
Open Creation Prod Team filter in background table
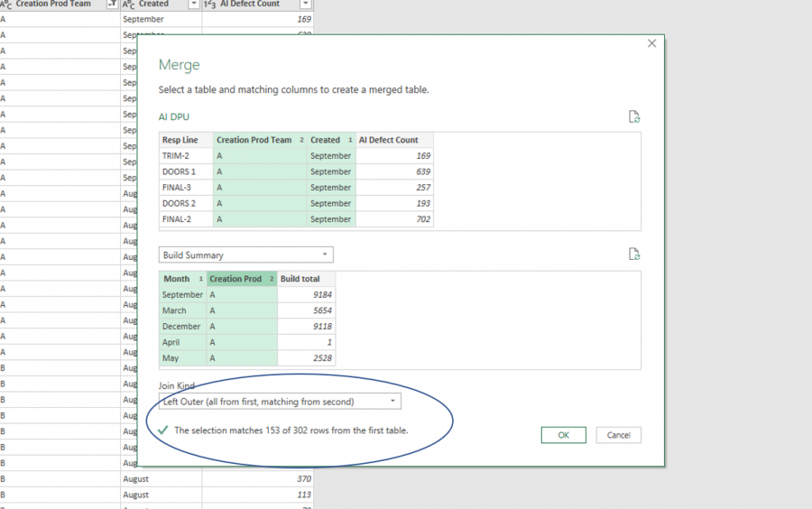coord(112,5)
